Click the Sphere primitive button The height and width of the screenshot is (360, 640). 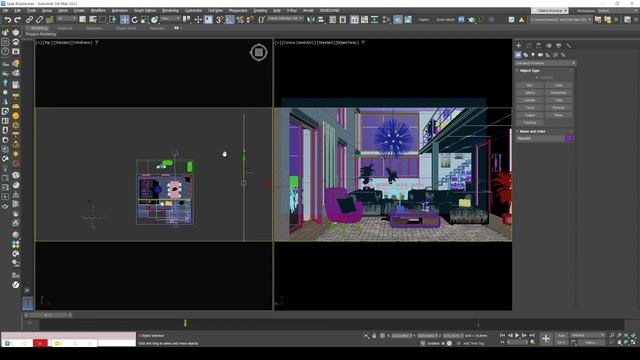[530, 93]
